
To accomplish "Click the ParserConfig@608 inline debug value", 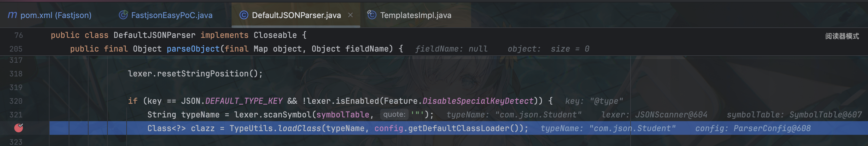I will click(772, 128).
